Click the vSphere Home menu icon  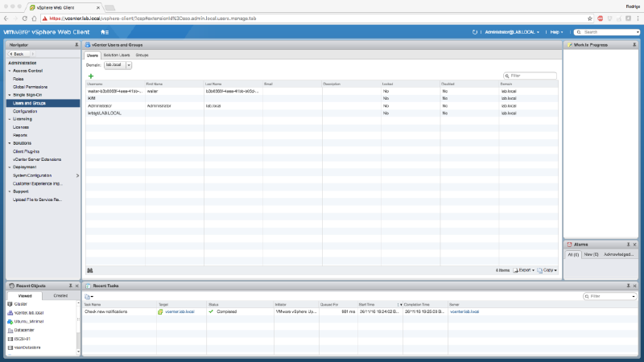[x=105, y=31]
